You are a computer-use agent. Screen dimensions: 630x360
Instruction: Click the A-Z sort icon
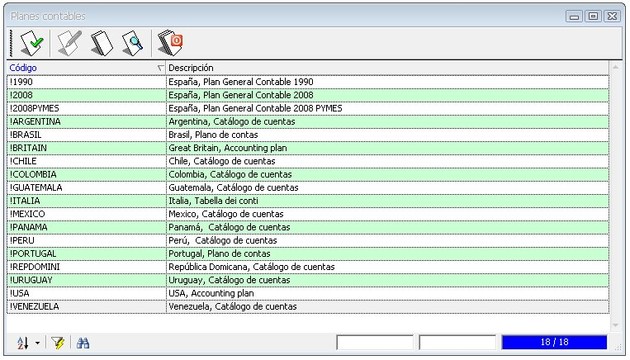click(23, 343)
